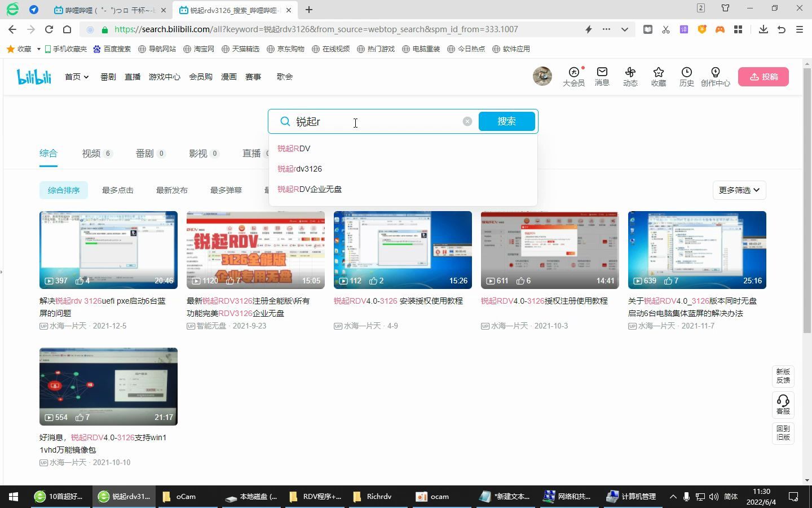812x508 pixels.
Task: Click the bilibili logo
Action: (34, 77)
